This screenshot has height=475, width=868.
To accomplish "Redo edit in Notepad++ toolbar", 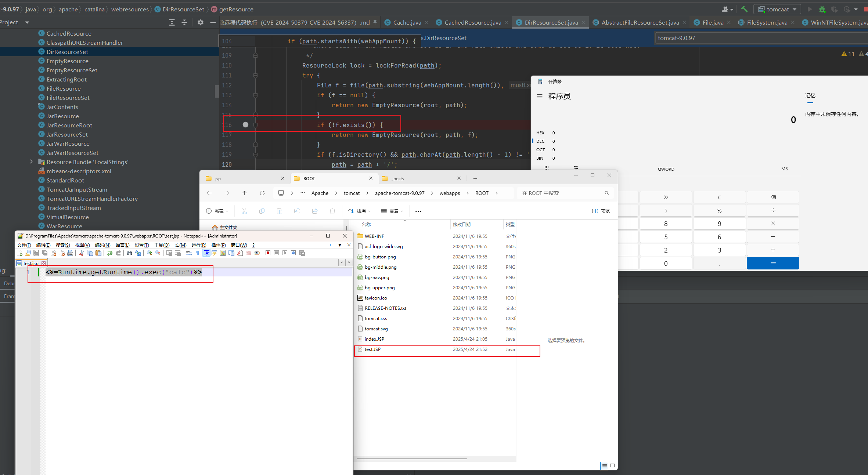I will pos(118,253).
